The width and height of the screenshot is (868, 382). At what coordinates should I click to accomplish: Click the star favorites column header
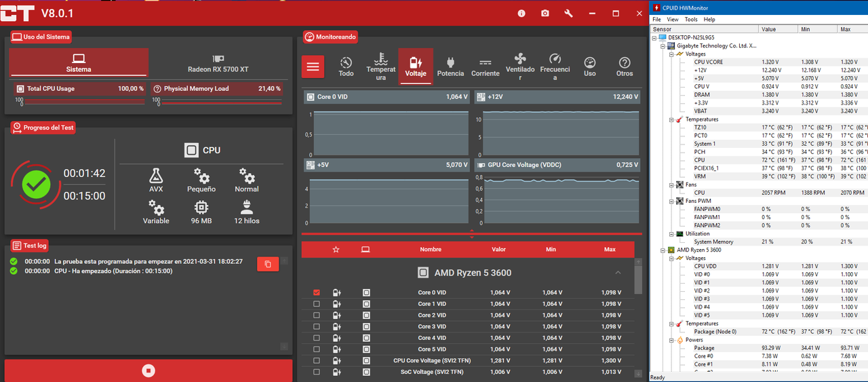pos(336,250)
